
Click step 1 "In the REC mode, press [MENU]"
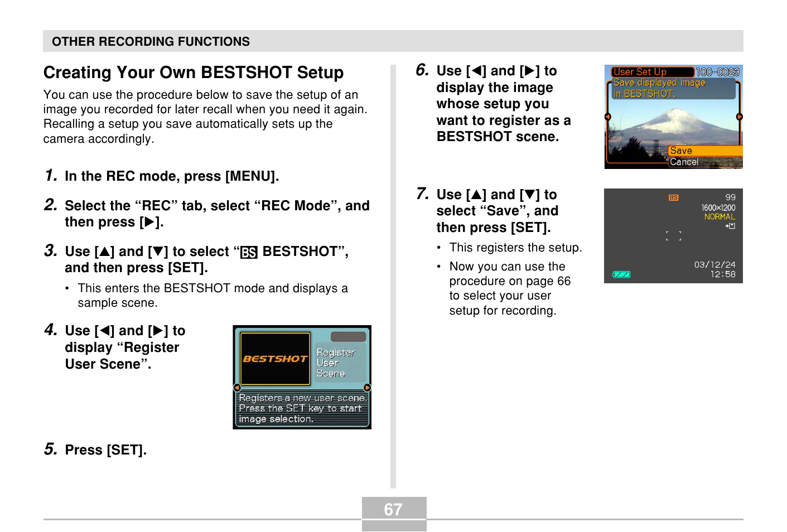172,176
